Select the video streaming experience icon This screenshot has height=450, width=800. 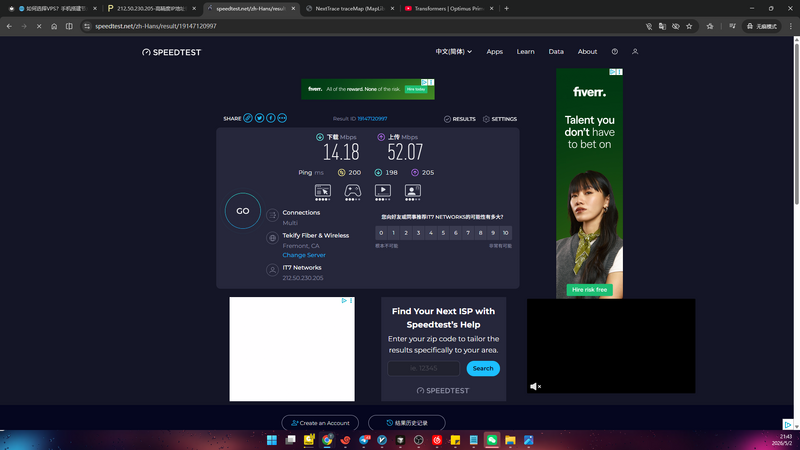point(383,192)
